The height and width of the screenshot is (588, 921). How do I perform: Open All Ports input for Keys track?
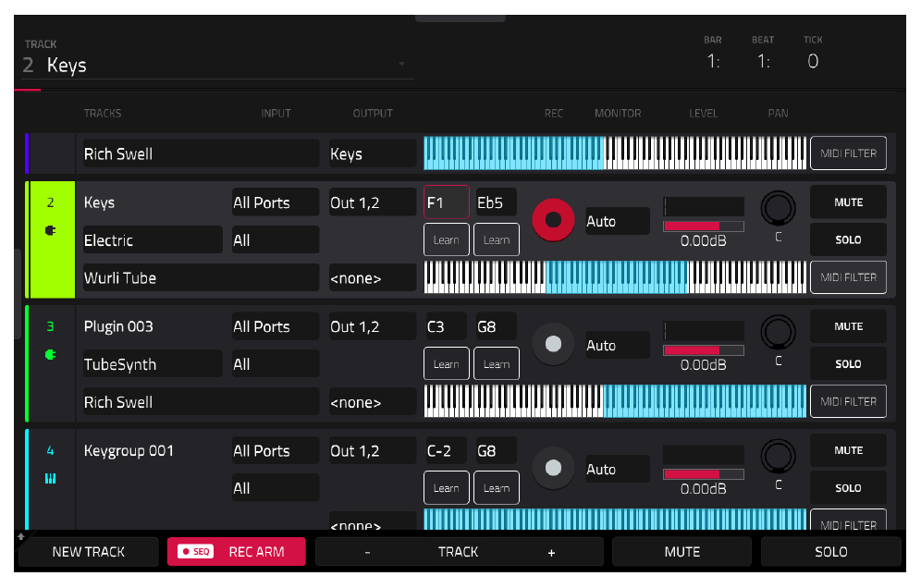pos(276,202)
